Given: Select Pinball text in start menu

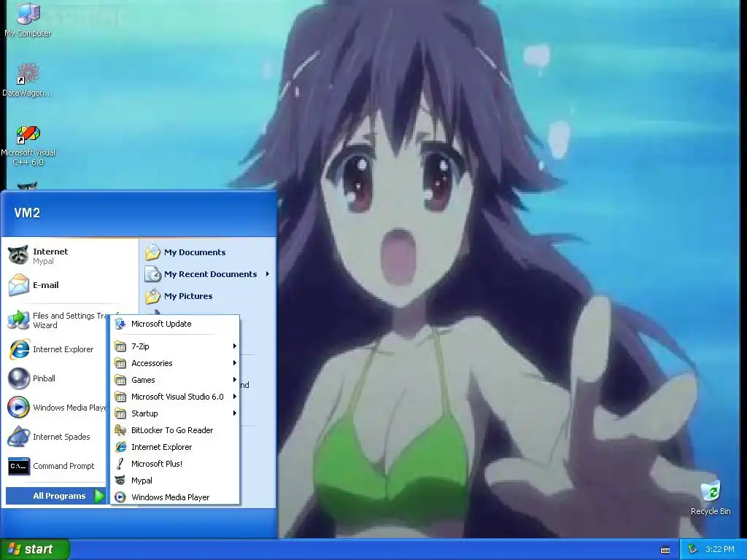Looking at the screenshot, I should point(44,378).
